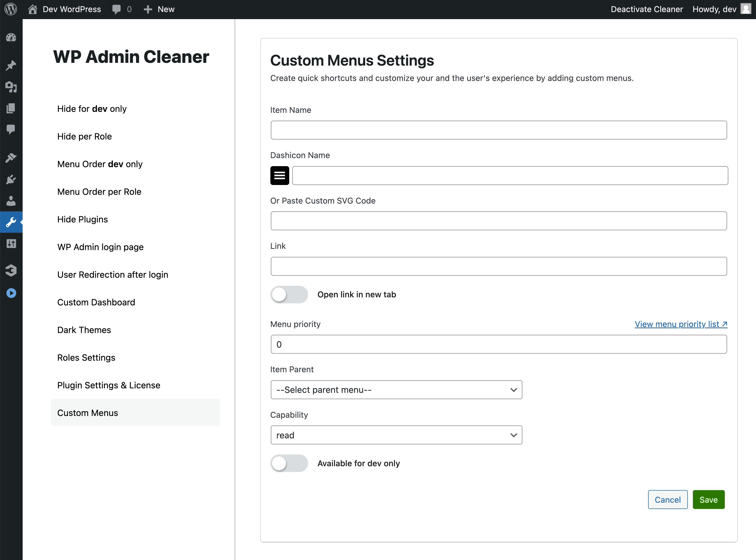Open Appearance brush sidebar icon
756x560 pixels.
point(11,158)
